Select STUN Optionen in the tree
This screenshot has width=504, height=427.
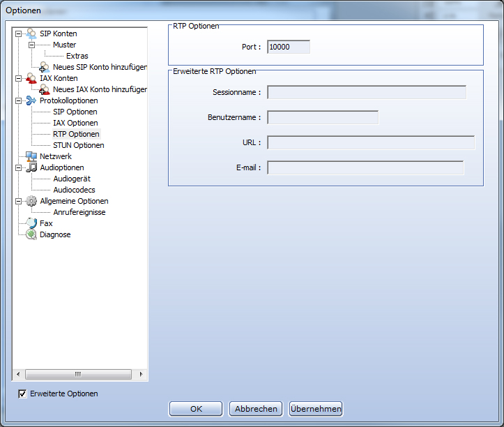pyautogui.click(x=78, y=145)
